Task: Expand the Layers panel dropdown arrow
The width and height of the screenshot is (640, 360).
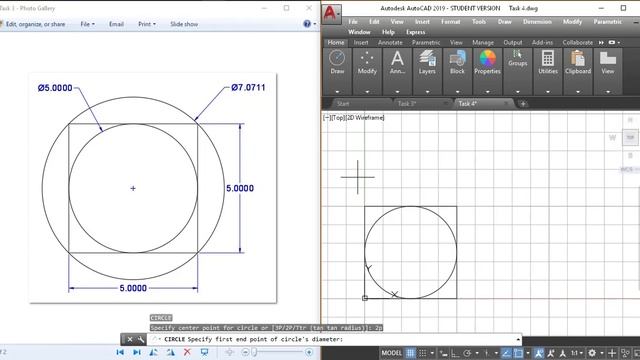Action: point(427,92)
